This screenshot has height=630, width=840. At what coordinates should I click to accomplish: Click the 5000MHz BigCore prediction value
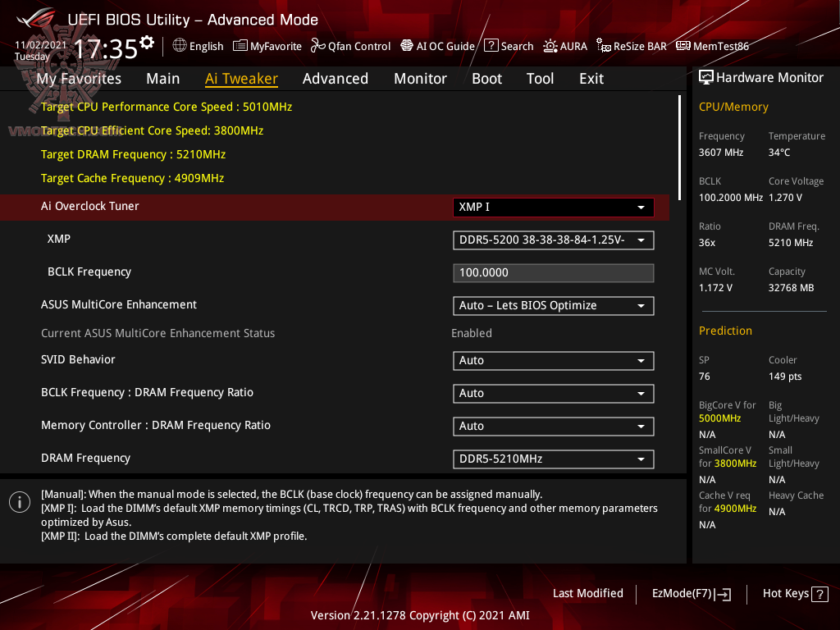(x=719, y=418)
